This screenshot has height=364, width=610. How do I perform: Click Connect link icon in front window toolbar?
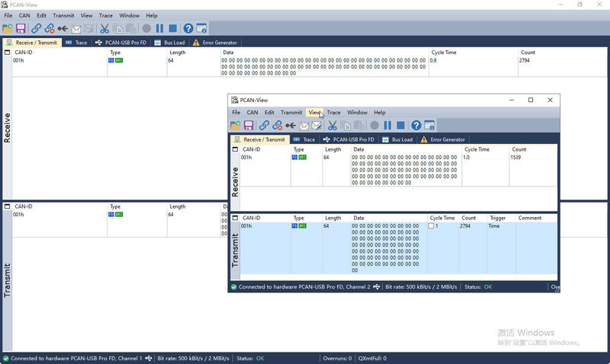[264, 125]
